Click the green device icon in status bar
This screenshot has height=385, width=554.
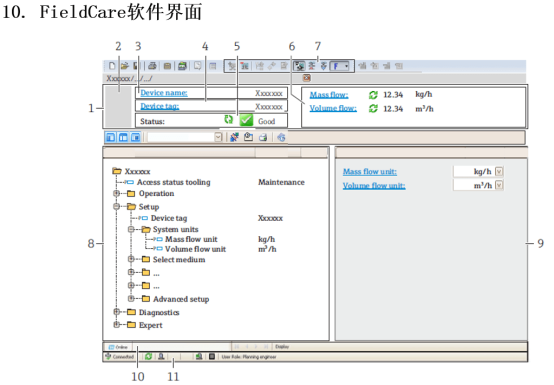pyautogui.click(x=199, y=356)
